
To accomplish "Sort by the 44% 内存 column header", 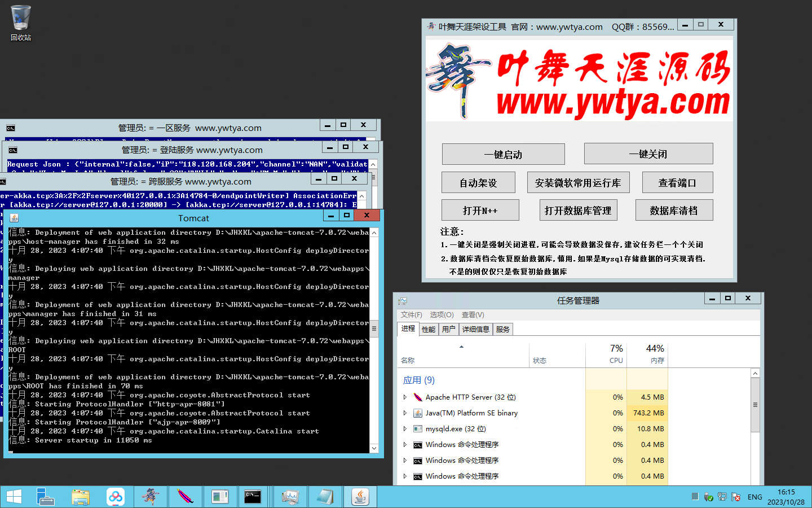I will click(x=647, y=354).
